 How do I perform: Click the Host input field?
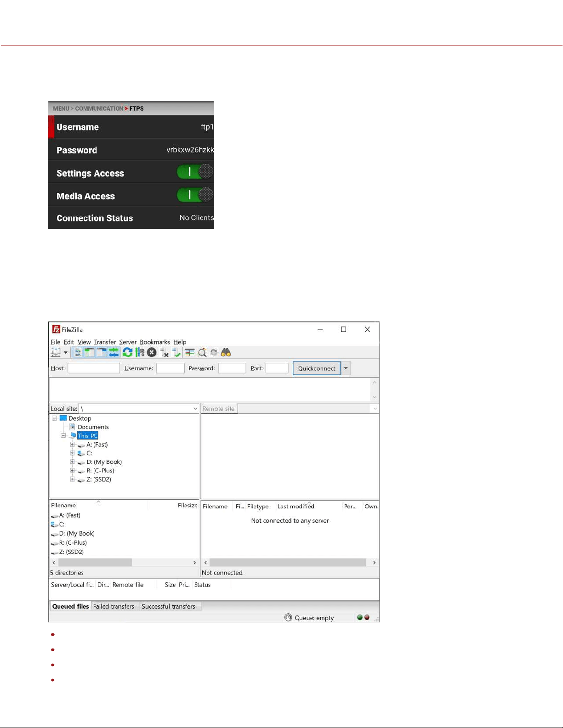(94, 368)
